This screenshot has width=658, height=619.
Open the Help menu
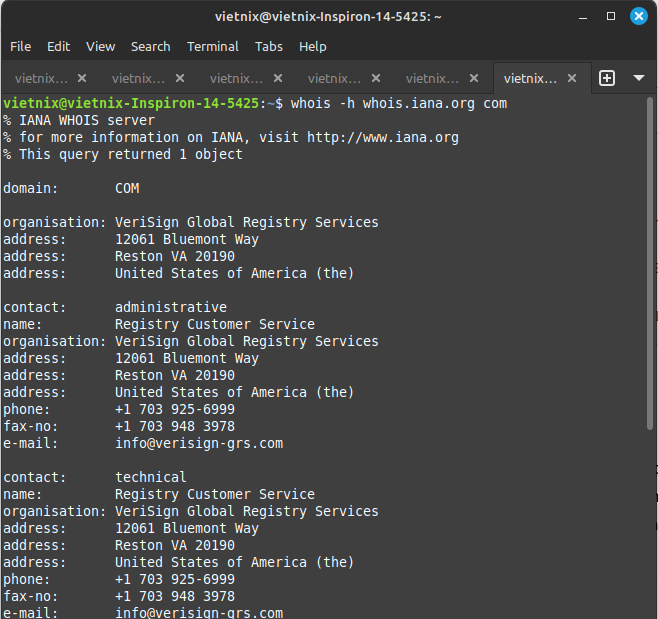313,47
